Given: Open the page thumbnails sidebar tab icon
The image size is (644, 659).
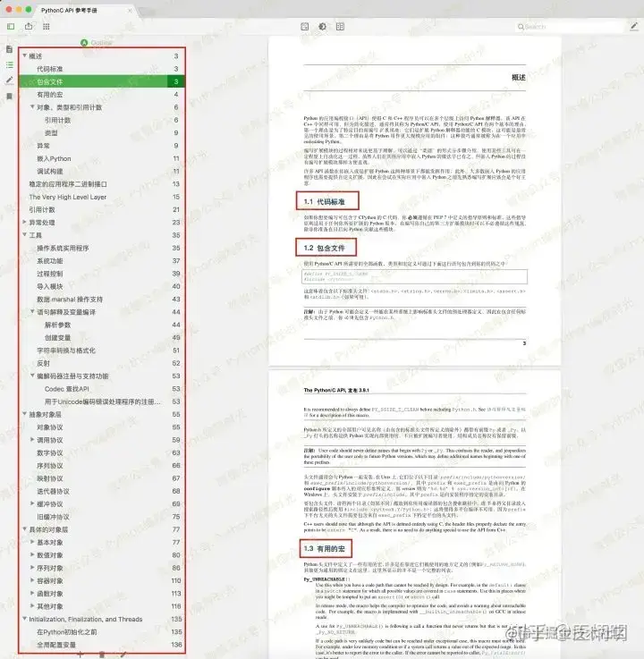Looking at the screenshot, I should point(9,49).
